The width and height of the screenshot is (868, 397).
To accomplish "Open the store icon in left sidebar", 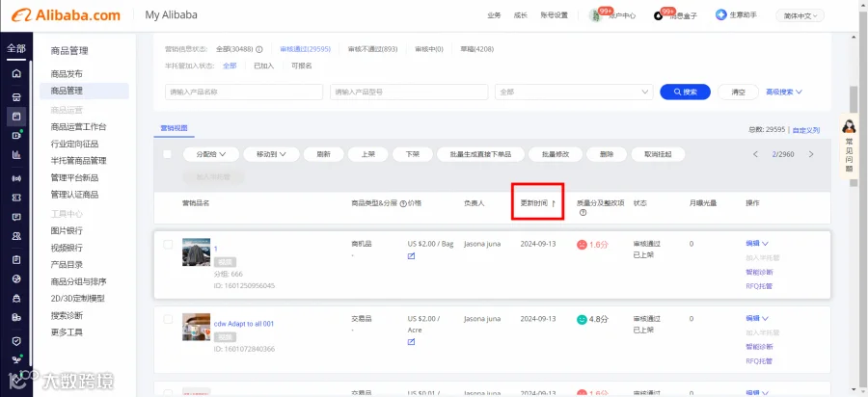I will (x=16, y=96).
